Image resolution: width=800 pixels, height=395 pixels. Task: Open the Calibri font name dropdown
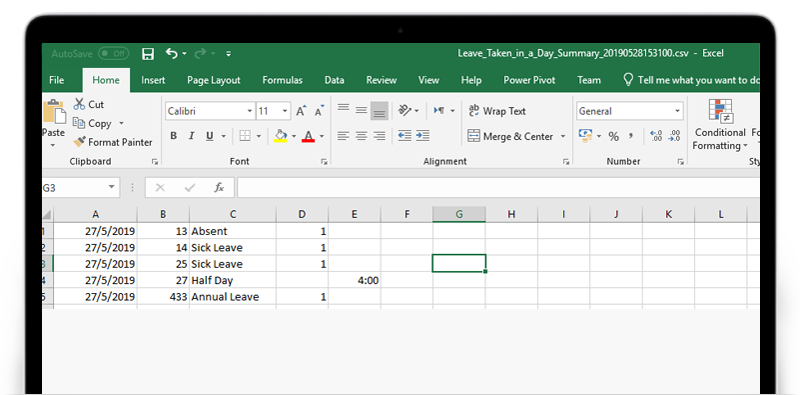250,111
